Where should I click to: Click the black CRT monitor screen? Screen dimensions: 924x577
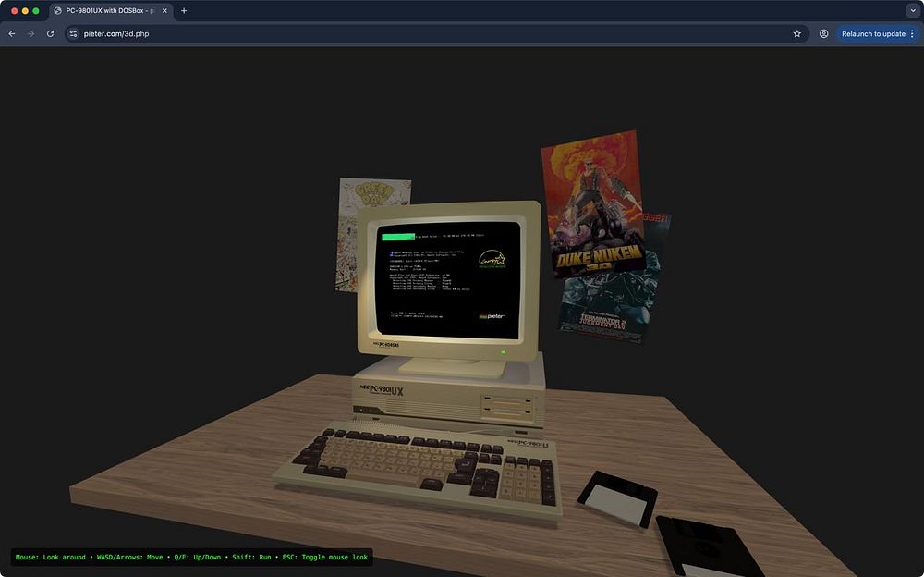tap(448, 279)
